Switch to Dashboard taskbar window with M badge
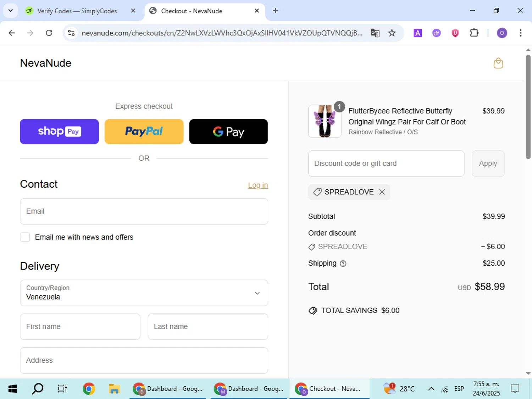The height and width of the screenshot is (399, 532). click(249, 389)
